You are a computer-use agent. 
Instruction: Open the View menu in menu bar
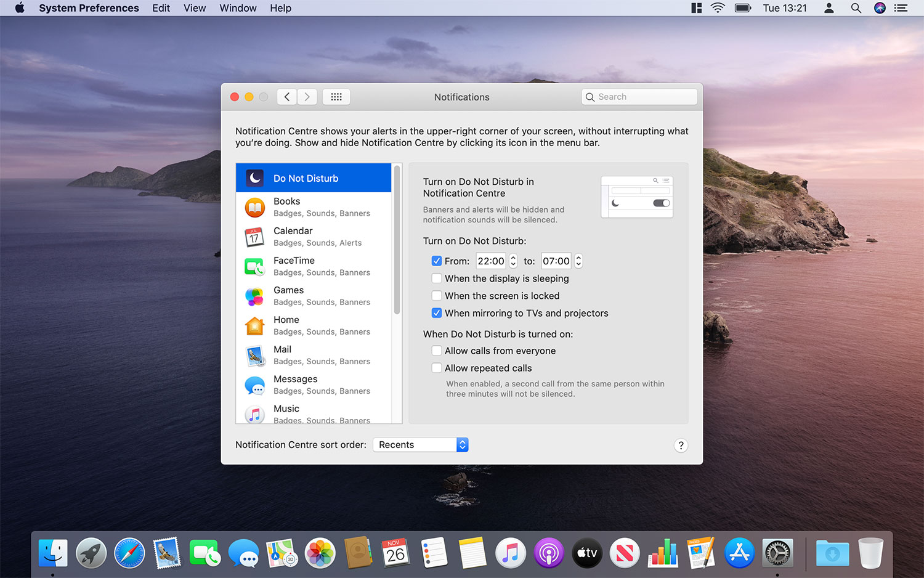point(195,8)
